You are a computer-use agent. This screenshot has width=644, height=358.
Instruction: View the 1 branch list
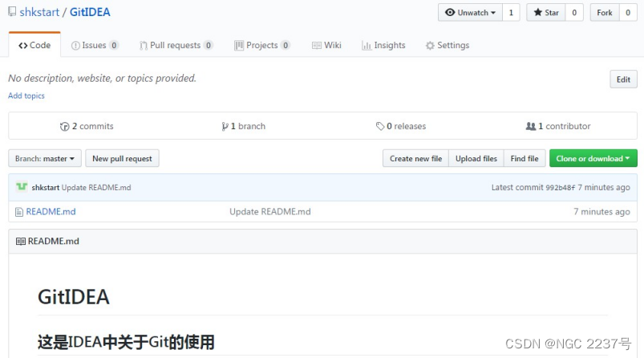[x=244, y=126]
